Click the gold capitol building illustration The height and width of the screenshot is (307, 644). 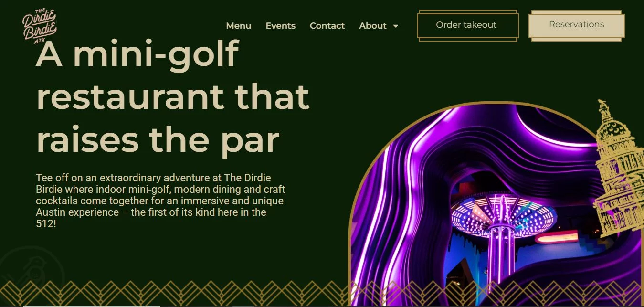pyautogui.click(x=618, y=169)
